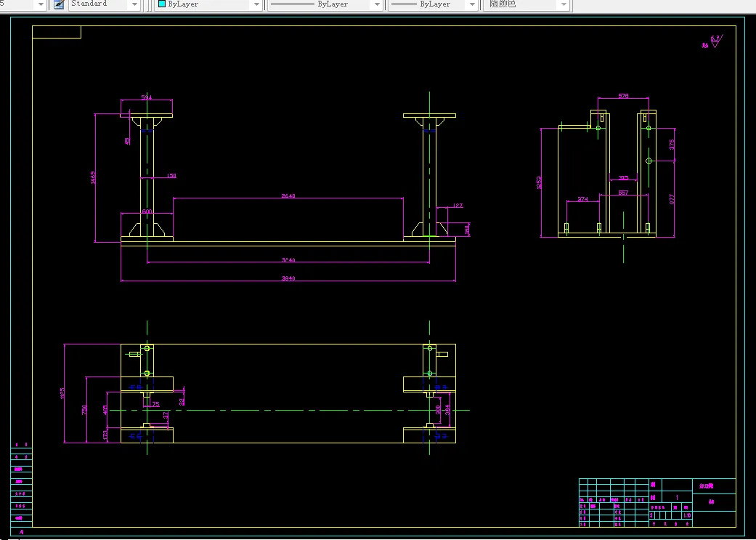
Task: Select the 37 dimension text
Action: [x=166, y=414]
